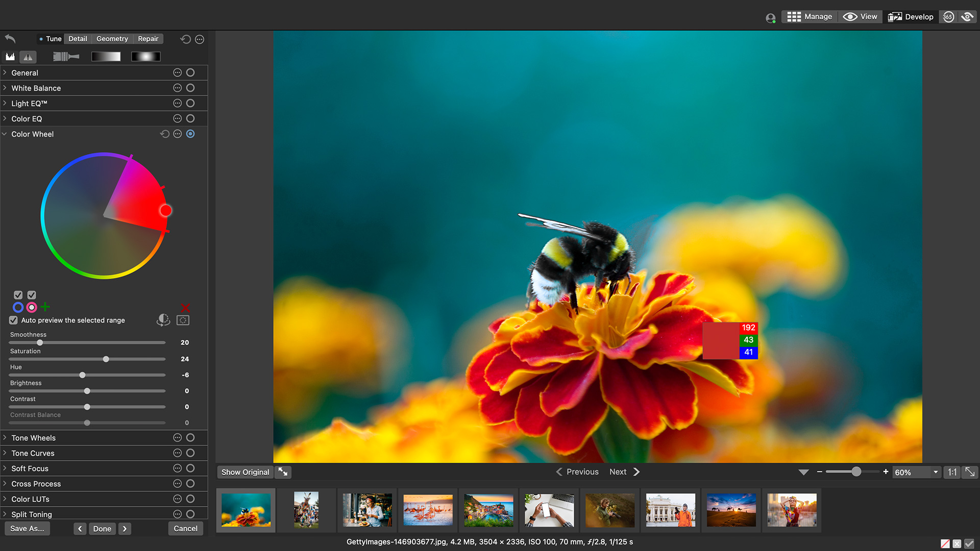Open the Tone Wheels options ellipsis
Viewport: 980px width, 551px height.
click(x=178, y=438)
